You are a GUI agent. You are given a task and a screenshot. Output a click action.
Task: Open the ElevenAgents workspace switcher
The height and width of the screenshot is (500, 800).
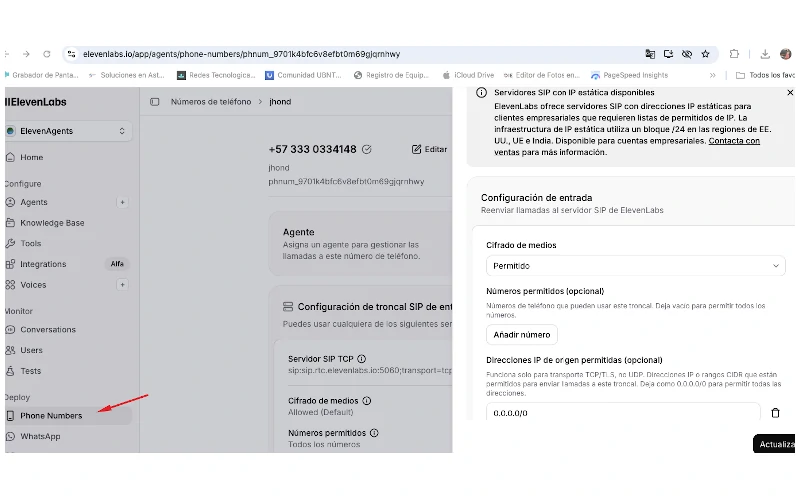[x=68, y=131]
